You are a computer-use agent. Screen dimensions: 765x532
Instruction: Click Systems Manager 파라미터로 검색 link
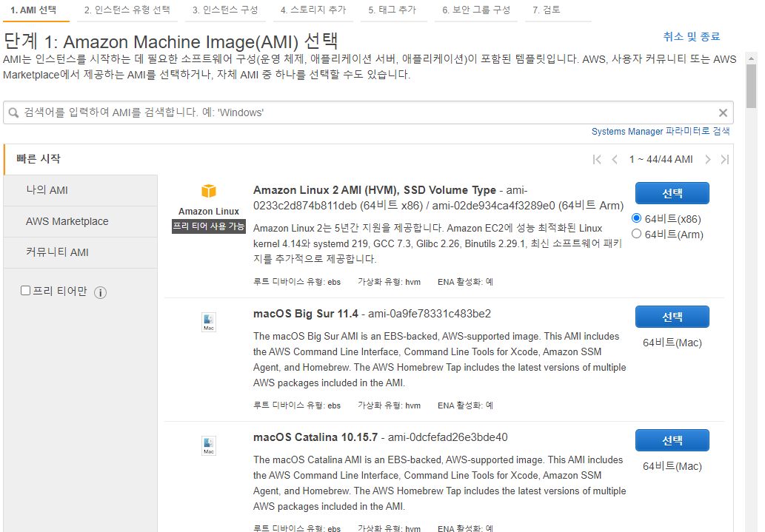point(661,131)
